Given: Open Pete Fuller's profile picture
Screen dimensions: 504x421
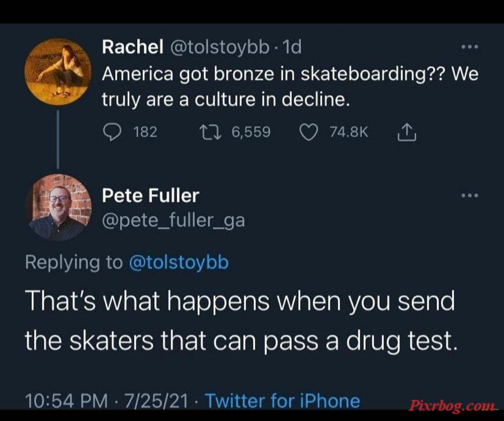Looking at the screenshot, I should tap(58, 207).
